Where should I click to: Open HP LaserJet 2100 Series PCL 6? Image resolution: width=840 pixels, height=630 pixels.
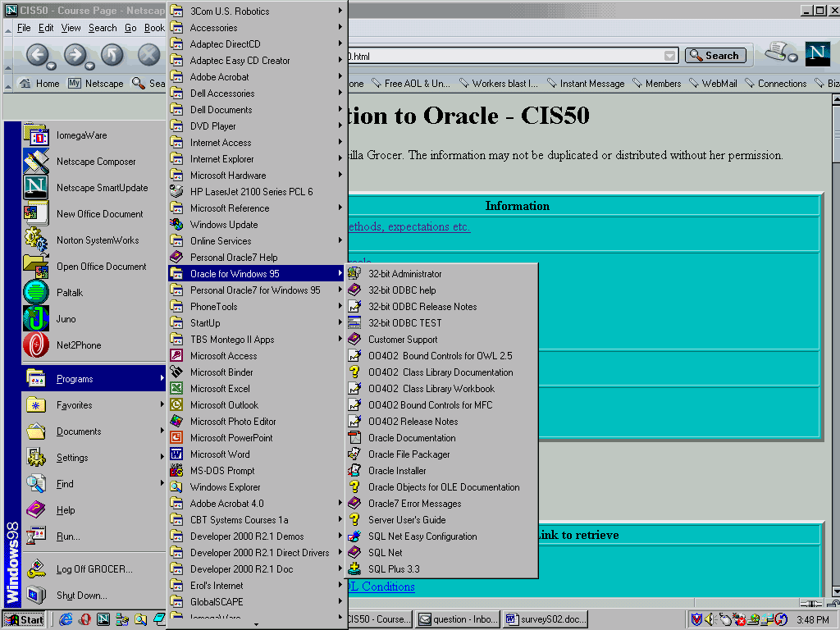[257, 192]
